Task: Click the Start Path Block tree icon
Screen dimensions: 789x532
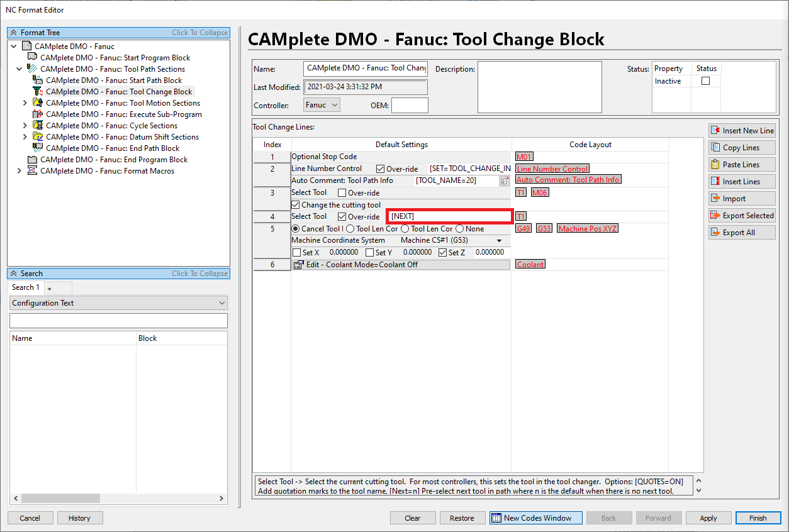Action: tap(38, 80)
